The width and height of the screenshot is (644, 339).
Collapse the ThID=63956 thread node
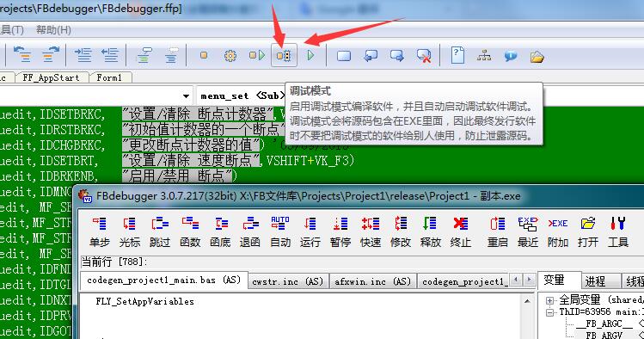point(550,312)
